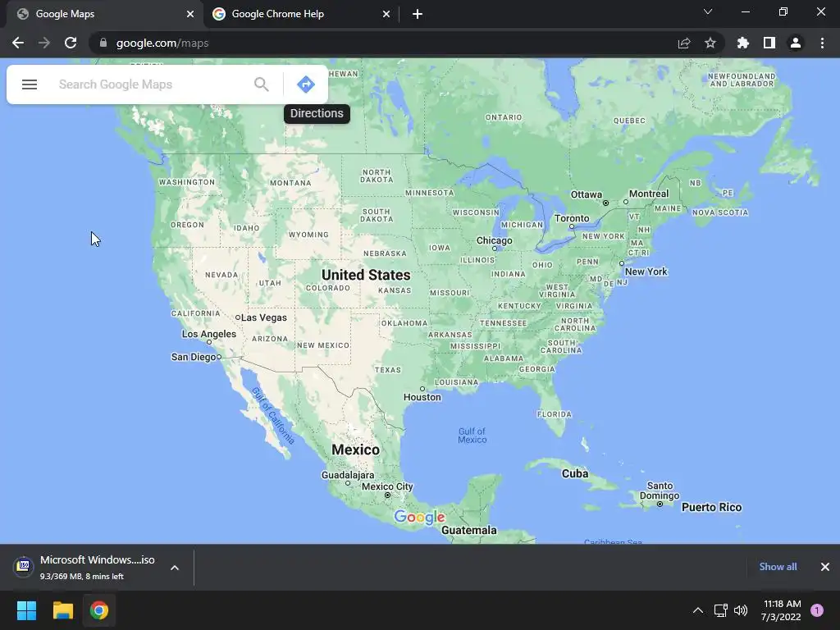Click the San Diego city label
The image size is (840, 630).
[x=194, y=357]
